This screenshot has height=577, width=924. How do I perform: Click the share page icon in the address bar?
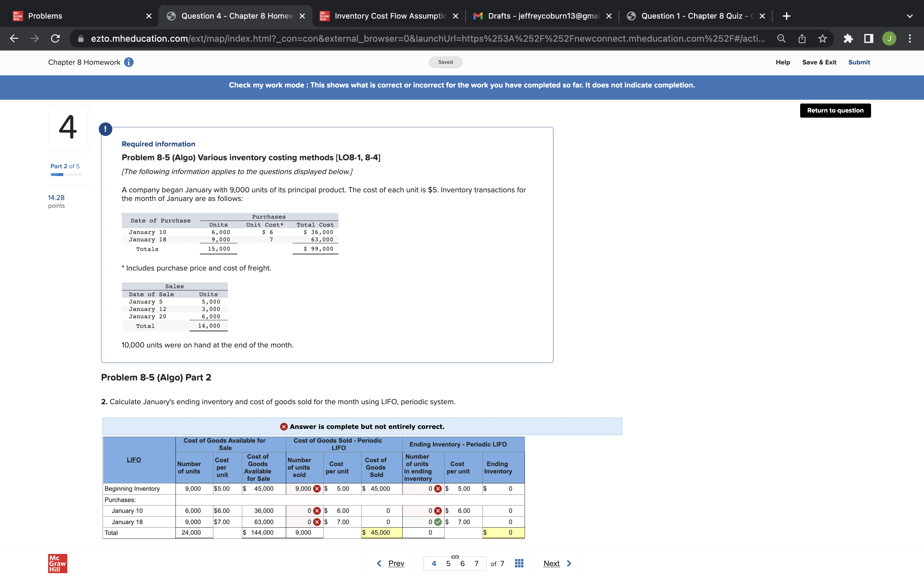802,38
